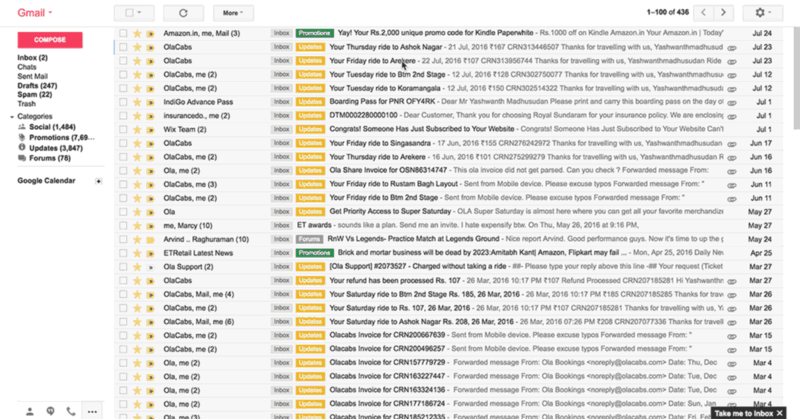Viewport: 800px width, 419px height.
Task: Open Get Priority Access to Super Saturday email
Action: pyautogui.click(x=390, y=212)
